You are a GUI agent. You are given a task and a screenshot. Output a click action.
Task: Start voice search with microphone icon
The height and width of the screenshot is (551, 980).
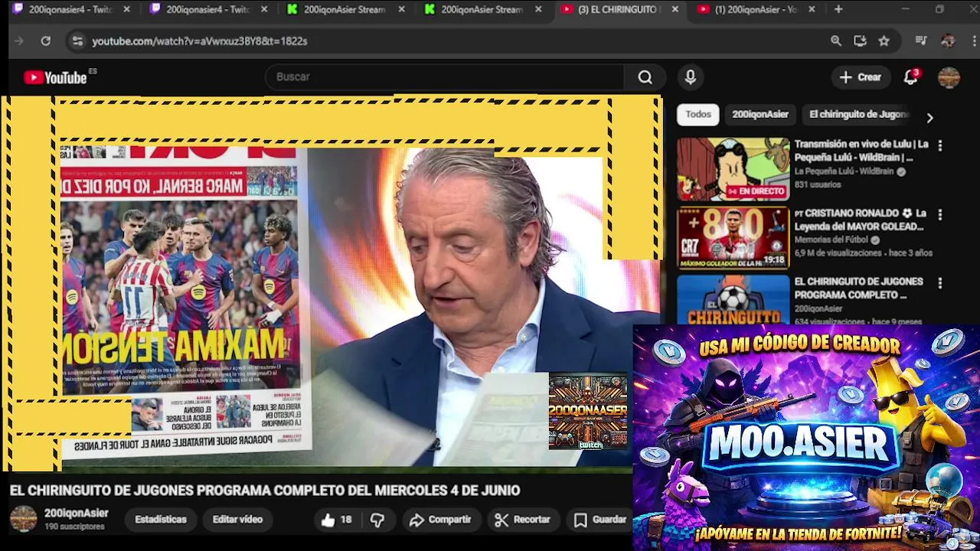click(691, 77)
